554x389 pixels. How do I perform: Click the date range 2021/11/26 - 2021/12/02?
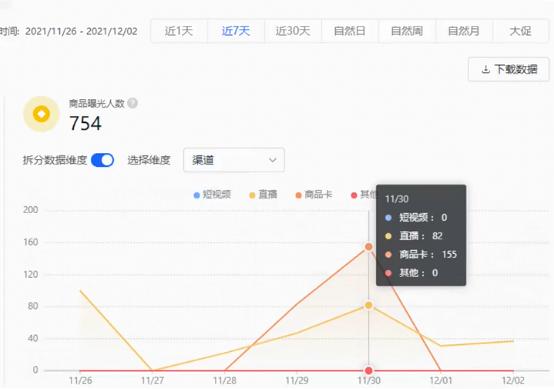(81, 31)
